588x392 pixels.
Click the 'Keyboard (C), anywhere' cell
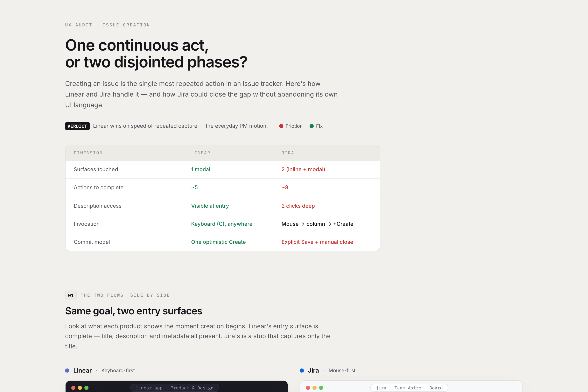click(x=222, y=224)
